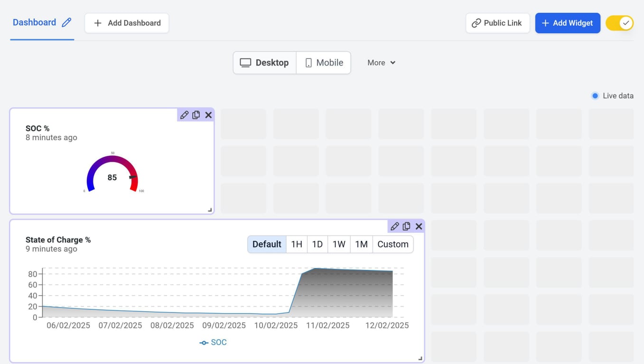
Task: Select the Custom time range option
Action: (x=392, y=244)
